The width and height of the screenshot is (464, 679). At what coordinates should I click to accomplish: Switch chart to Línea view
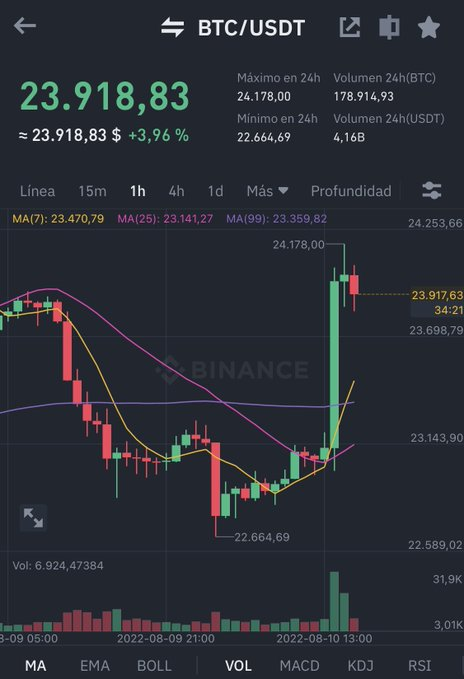click(x=37, y=191)
